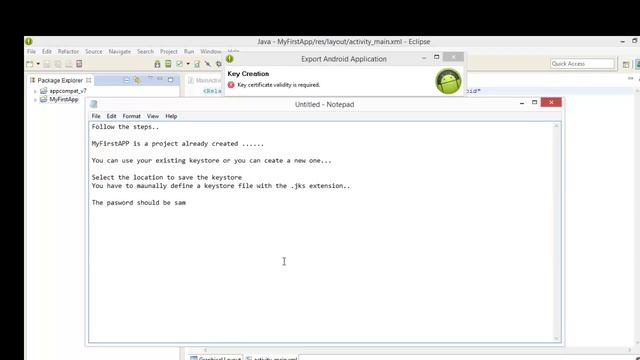
Task: Open Eclipse Refactor menu
Action: coord(68,51)
